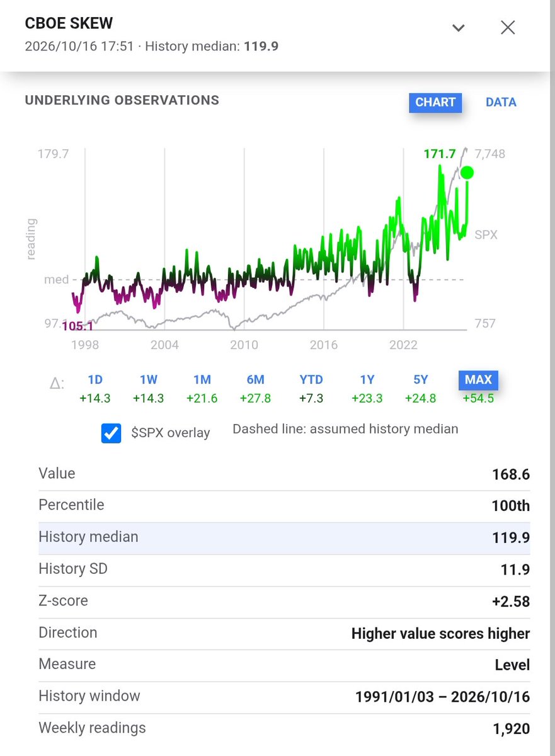The height and width of the screenshot is (756, 555).
Task: Click the Percentile row showing 100th
Action: 284,506
